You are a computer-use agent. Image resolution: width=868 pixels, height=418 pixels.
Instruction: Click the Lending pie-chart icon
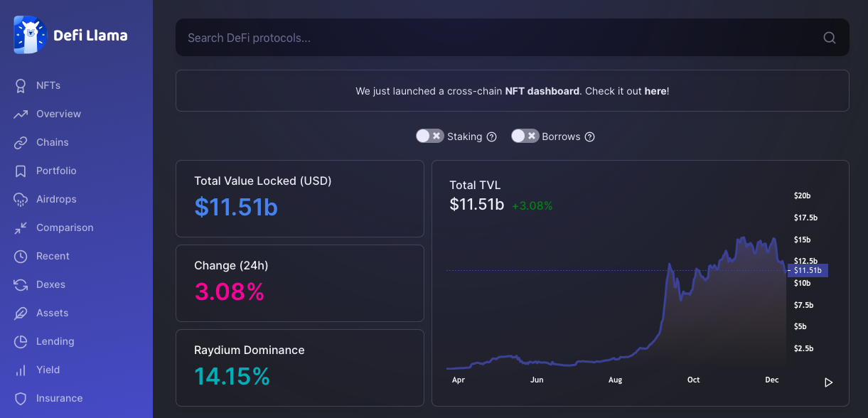(21, 341)
